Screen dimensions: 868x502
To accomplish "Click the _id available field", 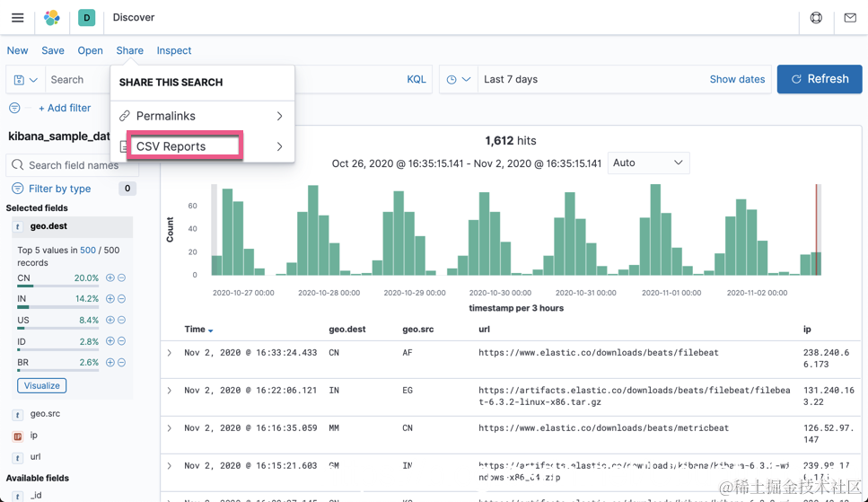I will coord(36,496).
